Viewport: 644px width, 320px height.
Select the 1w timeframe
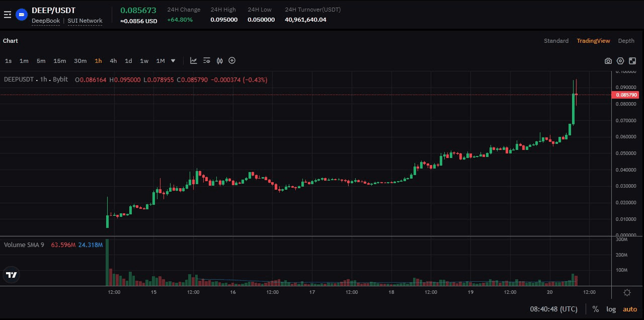point(144,61)
